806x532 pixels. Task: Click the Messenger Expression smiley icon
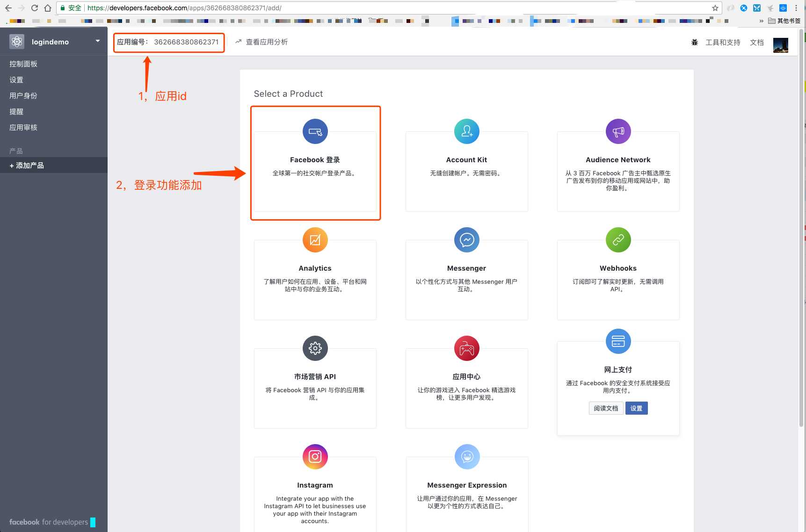click(467, 457)
